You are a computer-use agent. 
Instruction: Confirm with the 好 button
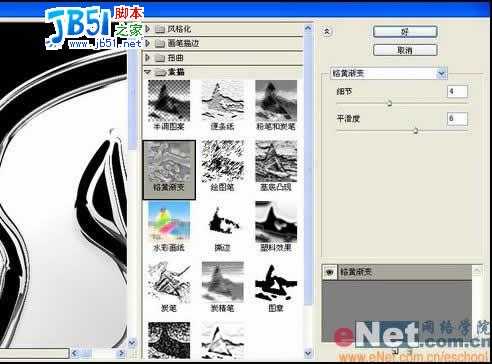pyautogui.click(x=405, y=32)
